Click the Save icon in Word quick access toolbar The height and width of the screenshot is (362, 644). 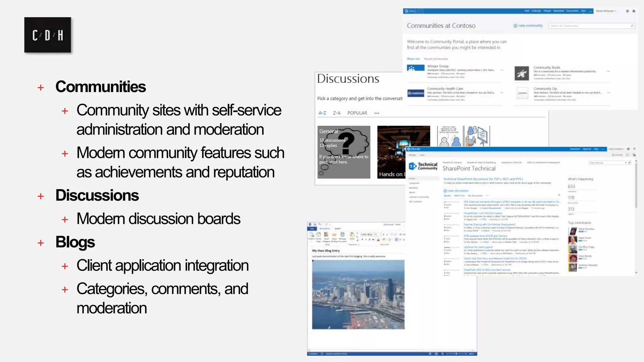[x=315, y=224]
